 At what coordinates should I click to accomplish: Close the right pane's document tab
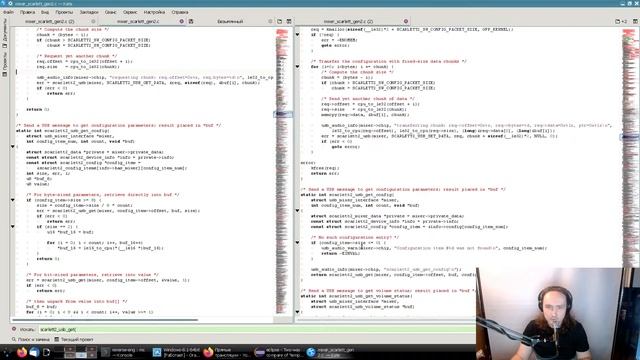[406, 21]
